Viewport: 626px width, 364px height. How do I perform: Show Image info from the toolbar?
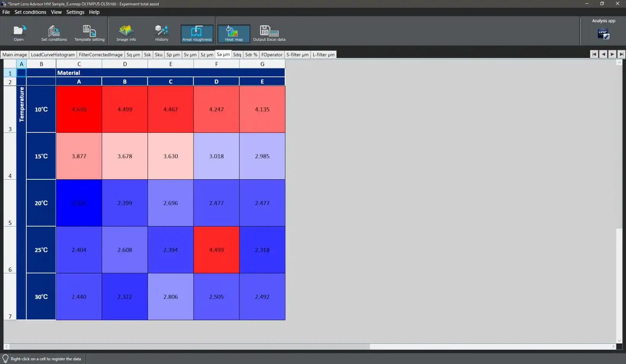[x=126, y=33]
